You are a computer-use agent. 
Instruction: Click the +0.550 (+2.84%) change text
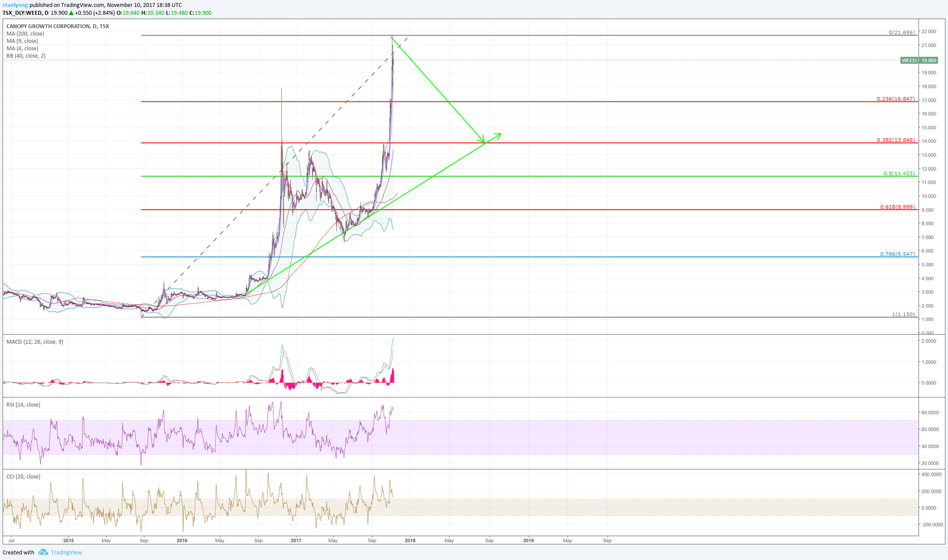point(94,13)
